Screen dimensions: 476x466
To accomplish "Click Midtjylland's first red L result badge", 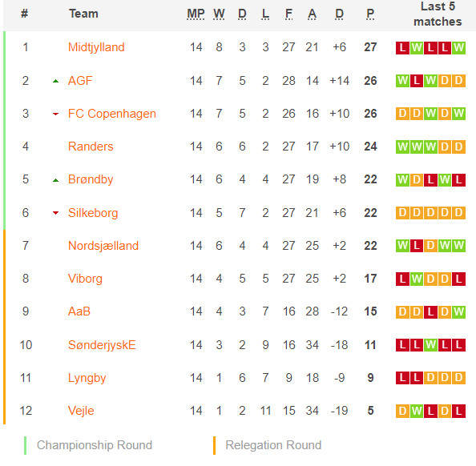I will pyautogui.click(x=402, y=48).
